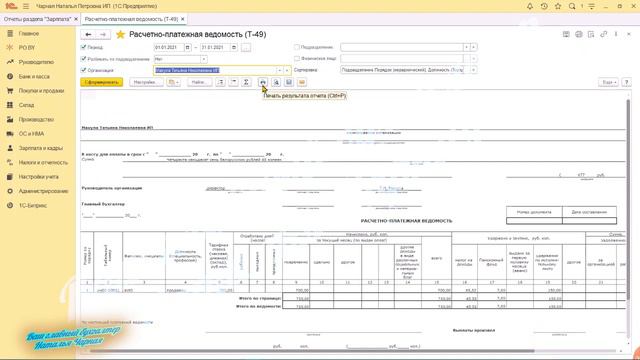
Task: Open the Настройки... button
Action: pos(146,82)
